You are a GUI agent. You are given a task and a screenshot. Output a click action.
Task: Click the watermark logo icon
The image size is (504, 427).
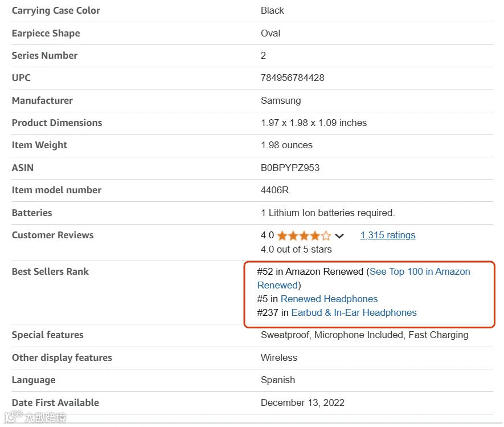(x=14, y=416)
